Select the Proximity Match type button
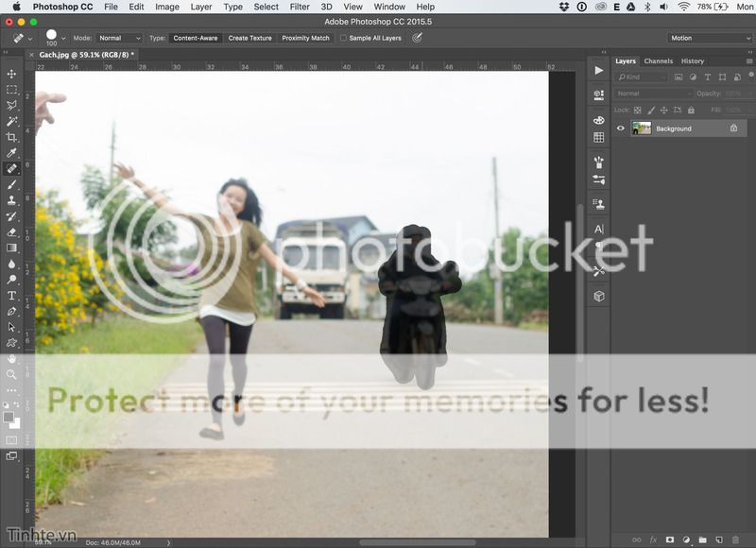The width and height of the screenshot is (756, 548). tap(305, 39)
